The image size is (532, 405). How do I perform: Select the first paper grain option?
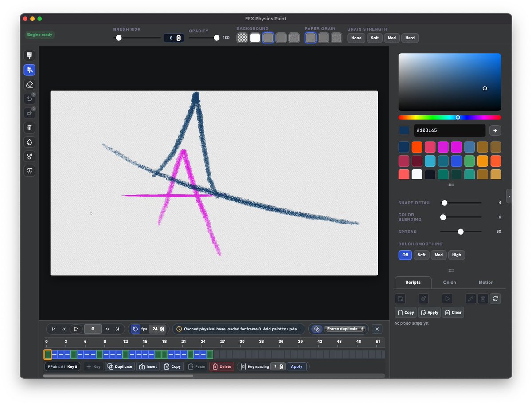click(310, 38)
